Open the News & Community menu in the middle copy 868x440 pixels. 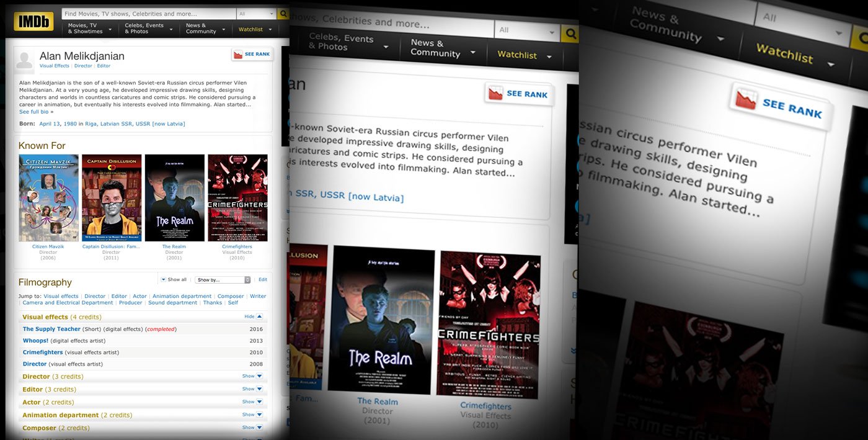click(442, 48)
